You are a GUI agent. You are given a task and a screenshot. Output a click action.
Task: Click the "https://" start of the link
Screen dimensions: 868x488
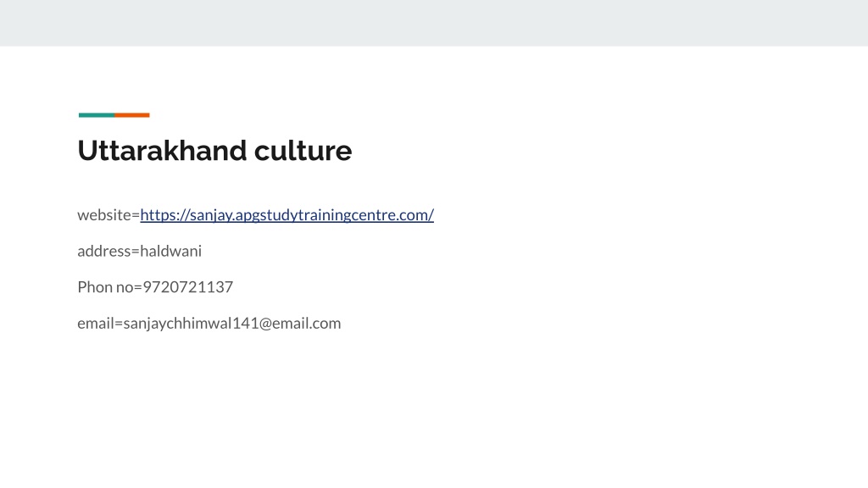[164, 214]
